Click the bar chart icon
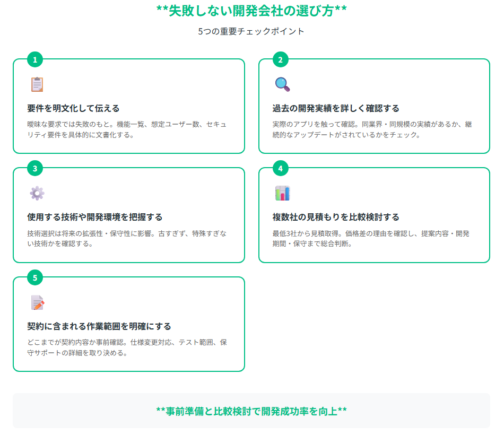 [x=282, y=193]
